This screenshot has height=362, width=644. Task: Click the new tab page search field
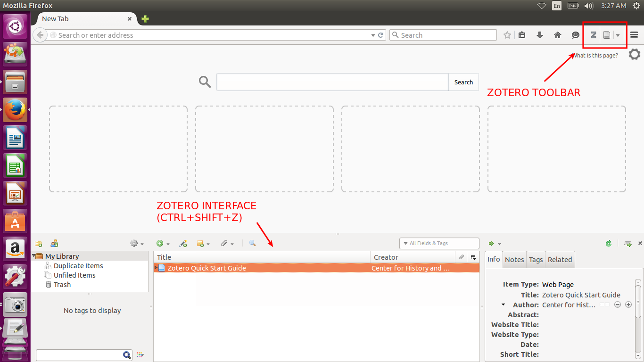click(x=332, y=82)
